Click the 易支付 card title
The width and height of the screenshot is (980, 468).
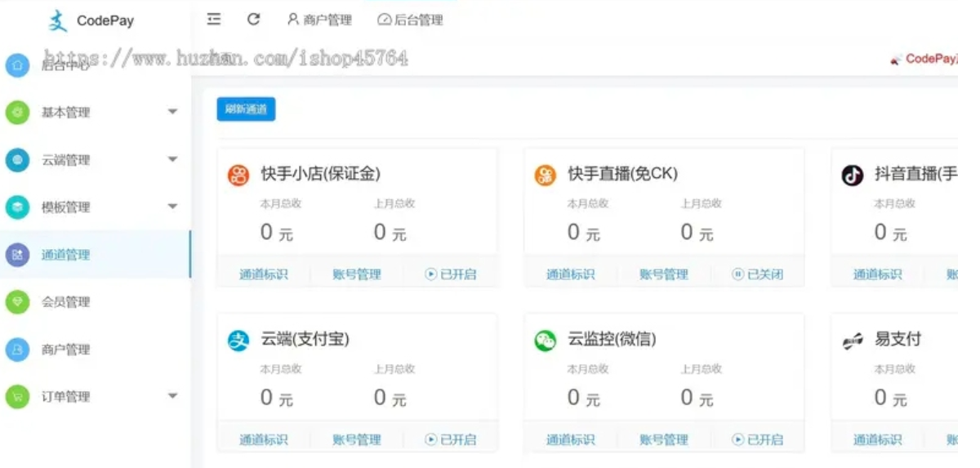pos(898,339)
